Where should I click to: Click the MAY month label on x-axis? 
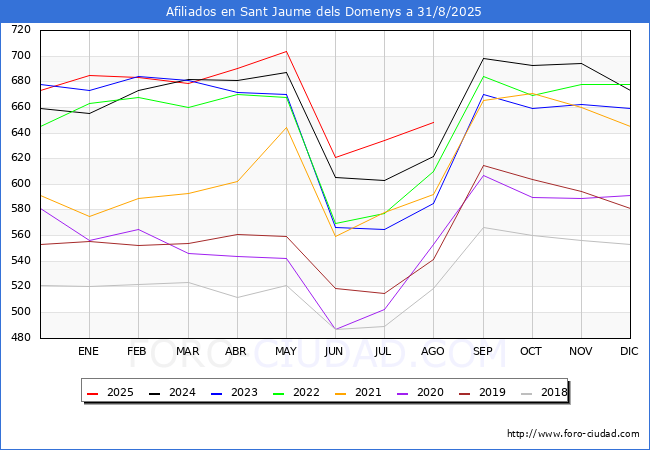click(286, 352)
